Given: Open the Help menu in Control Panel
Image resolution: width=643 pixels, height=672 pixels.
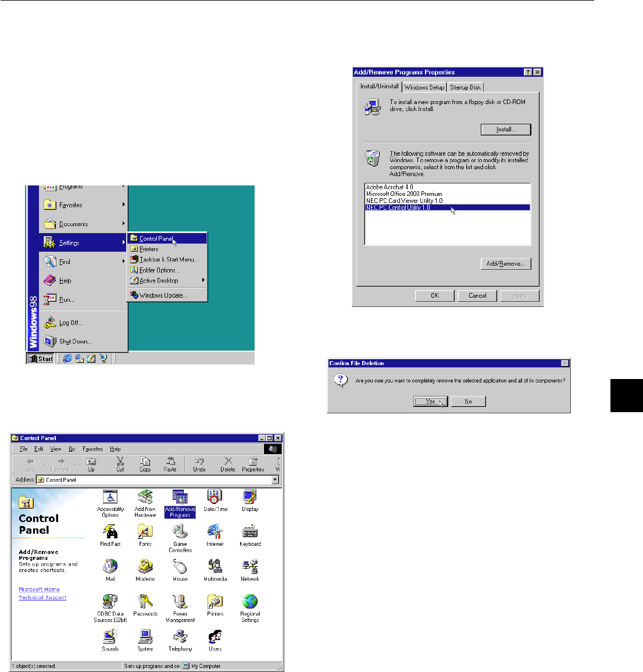Looking at the screenshot, I should coord(115,449).
